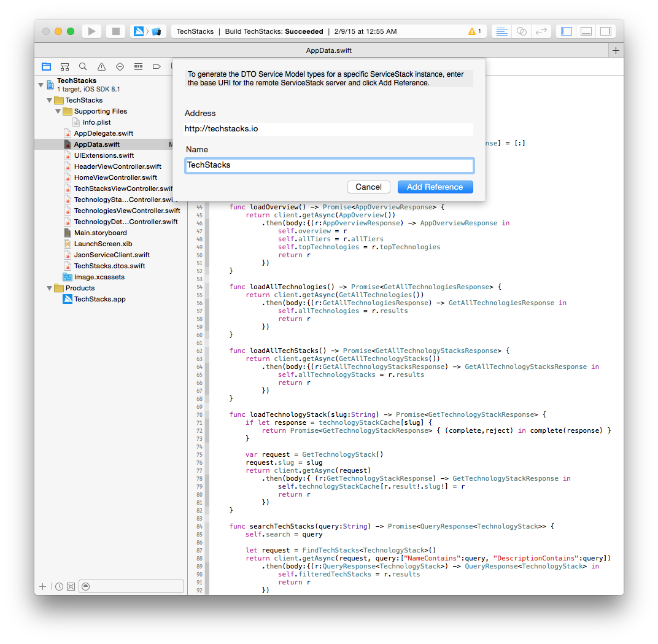The height and width of the screenshot is (644, 658).
Task: Toggle the Navigator panel visibility
Action: click(x=565, y=31)
